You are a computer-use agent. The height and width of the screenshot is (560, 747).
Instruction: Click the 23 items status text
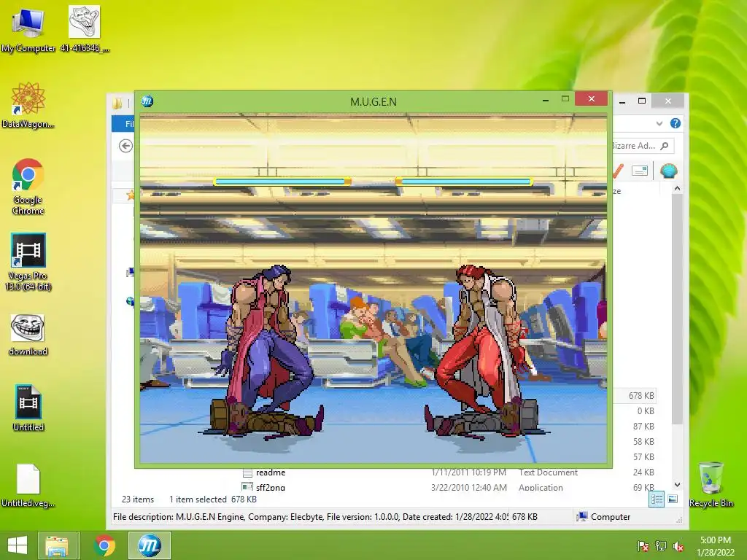138,499
